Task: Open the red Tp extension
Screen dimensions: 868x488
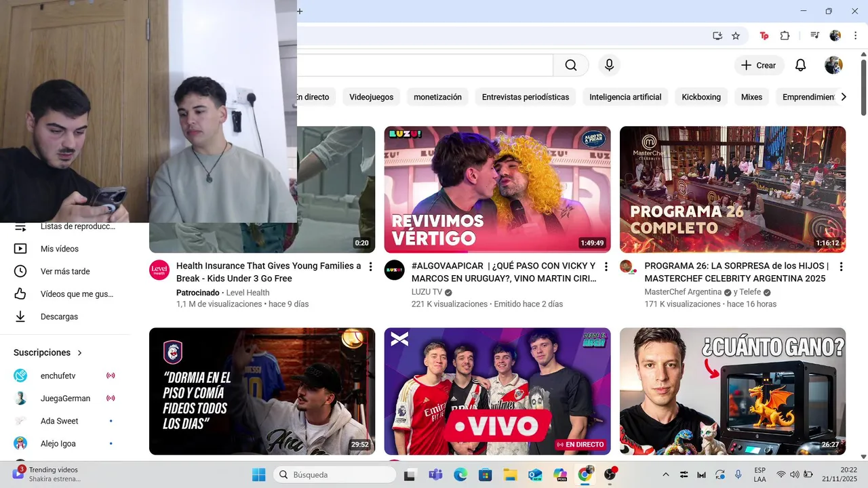Action: click(764, 36)
